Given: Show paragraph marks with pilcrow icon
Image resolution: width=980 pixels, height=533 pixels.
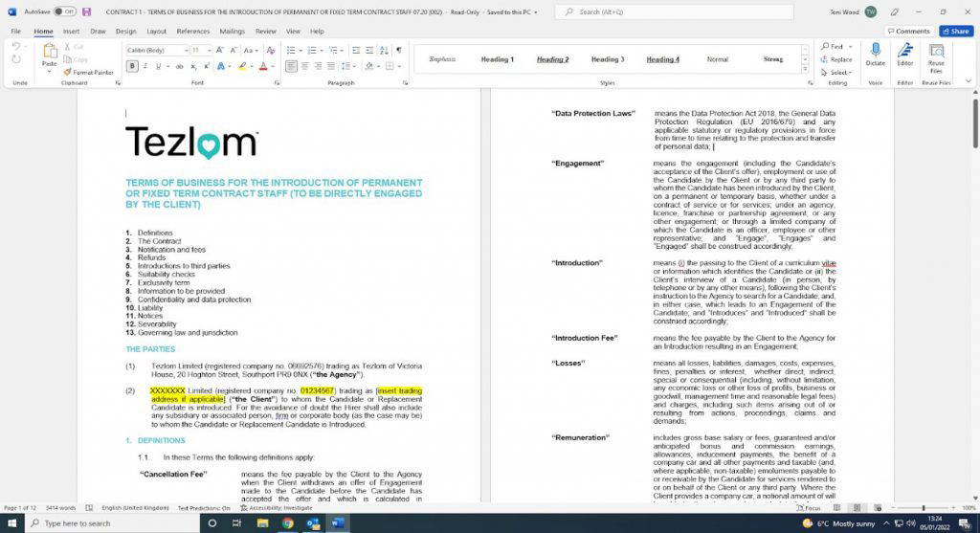Looking at the screenshot, I should tap(398, 50).
